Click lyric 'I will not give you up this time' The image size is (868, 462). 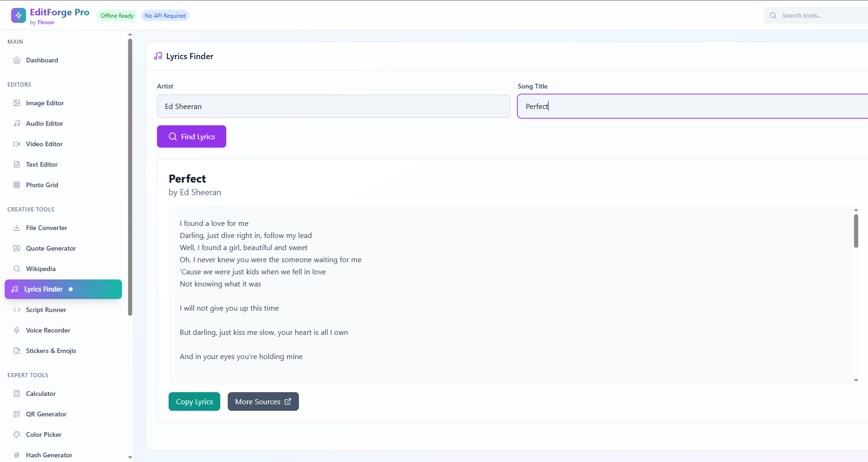coord(229,308)
